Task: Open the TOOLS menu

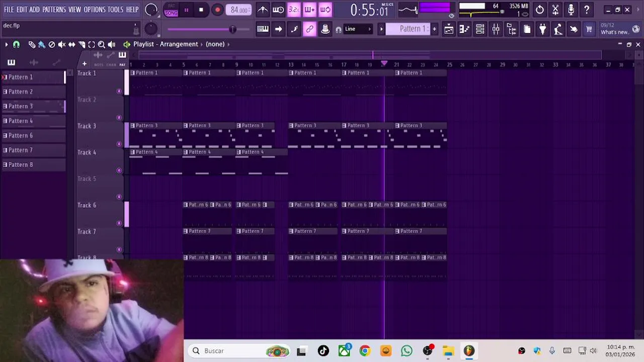Action: (x=115, y=10)
